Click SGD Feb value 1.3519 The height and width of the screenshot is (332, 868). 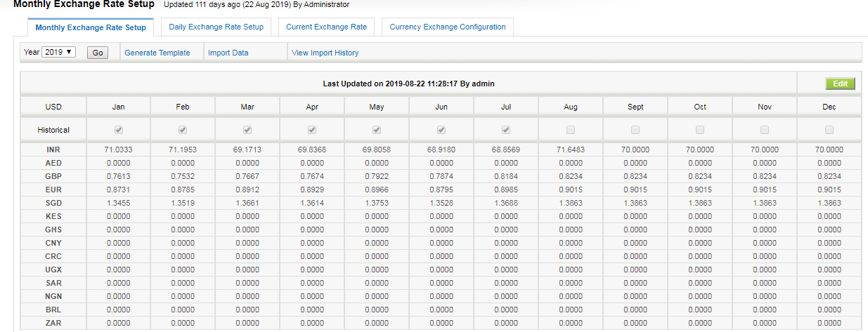[183, 203]
